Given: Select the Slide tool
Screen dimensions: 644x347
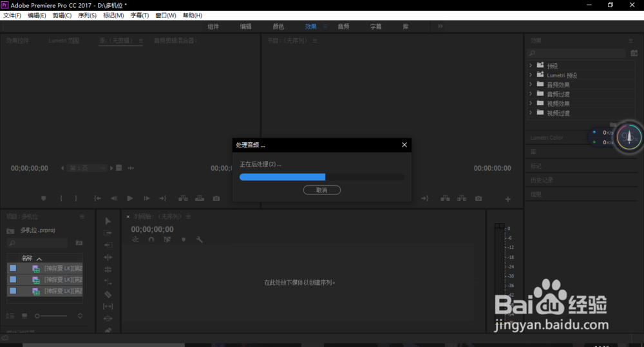Looking at the screenshot, I should click(108, 318).
